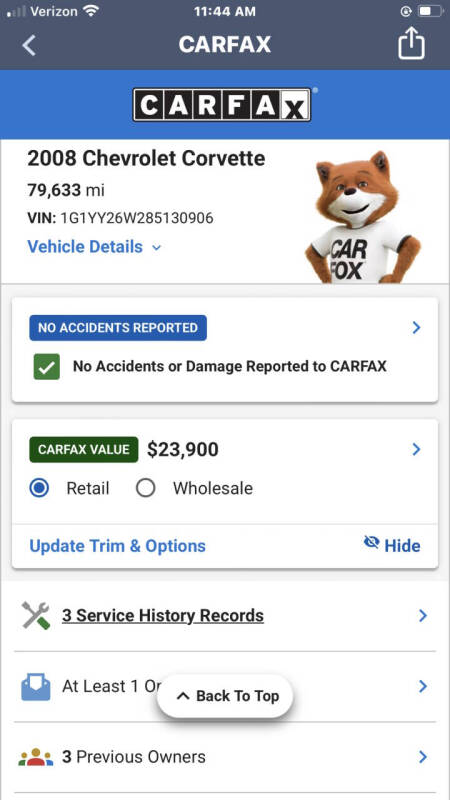Open CARFAX Value details chevron
Screen dimensions: 450x800
pyautogui.click(x=416, y=449)
